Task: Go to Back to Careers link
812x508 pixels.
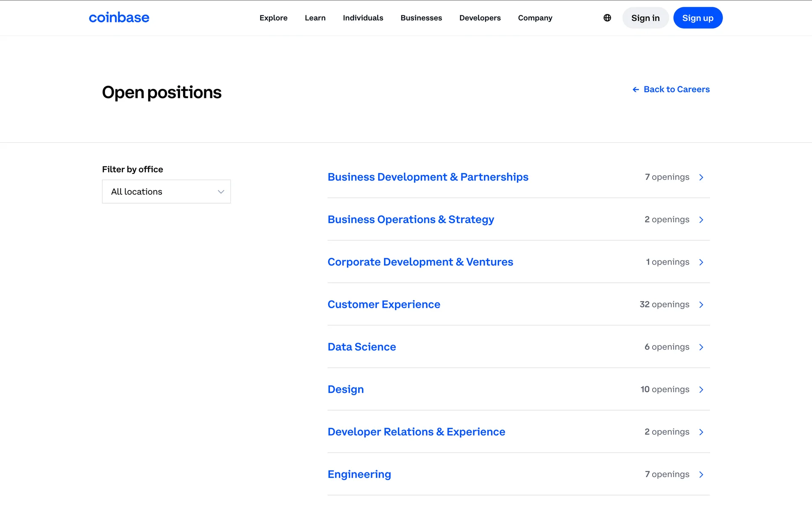Action: [x=676, y=89]
